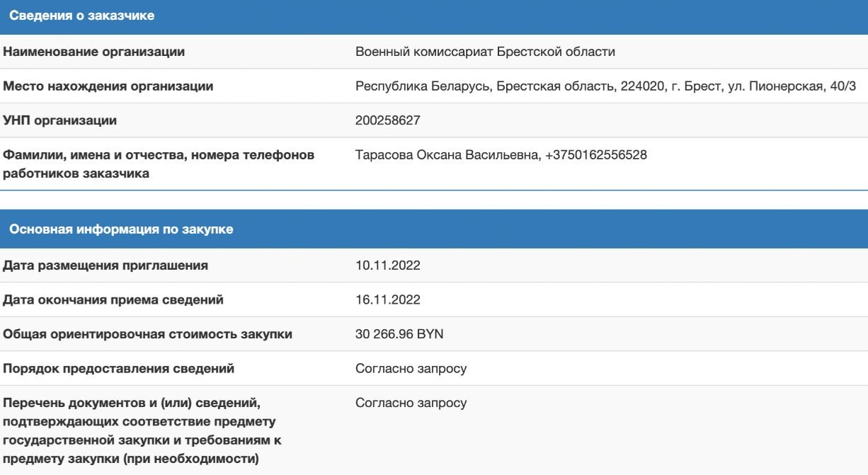
Task: Click the organization address on Пионерская street
Action: [x=605, y=86]
